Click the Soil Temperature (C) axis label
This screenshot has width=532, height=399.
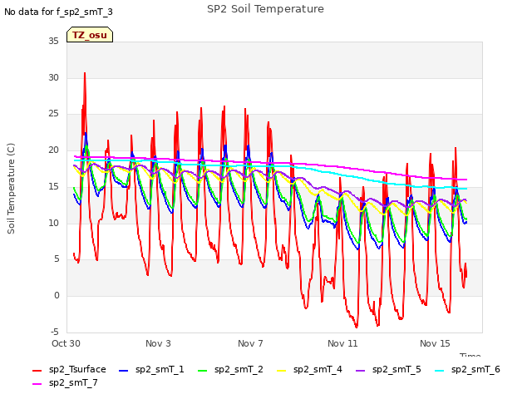(x=11, y=189)
